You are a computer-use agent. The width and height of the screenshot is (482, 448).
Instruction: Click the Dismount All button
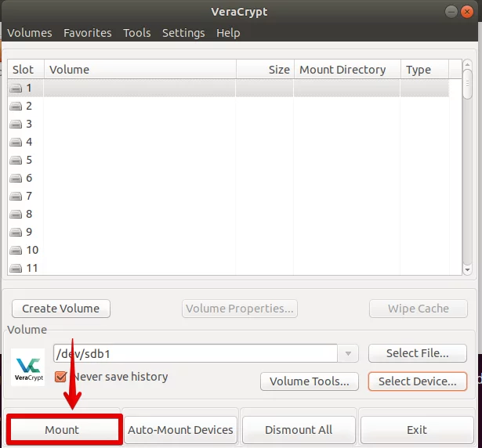pyautogui.click(x=299, y=429)
